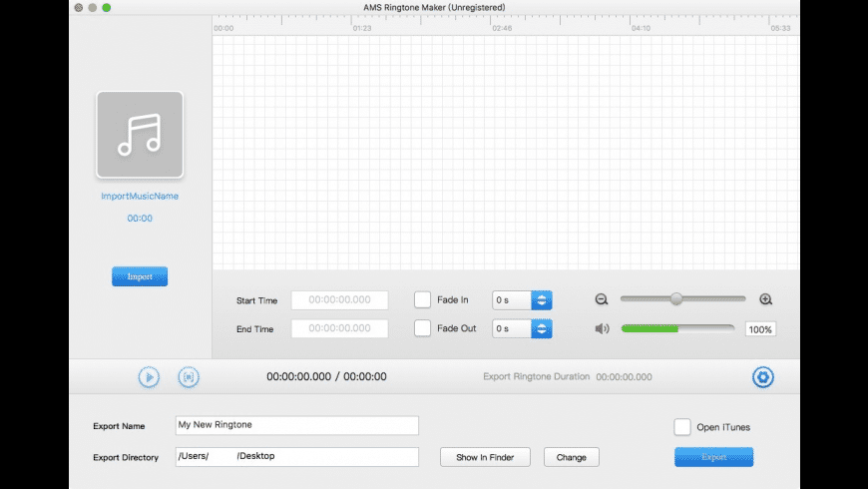Click the zoom in magnifier icon
Screen dimensions: 868x489
tap(765, 299)
